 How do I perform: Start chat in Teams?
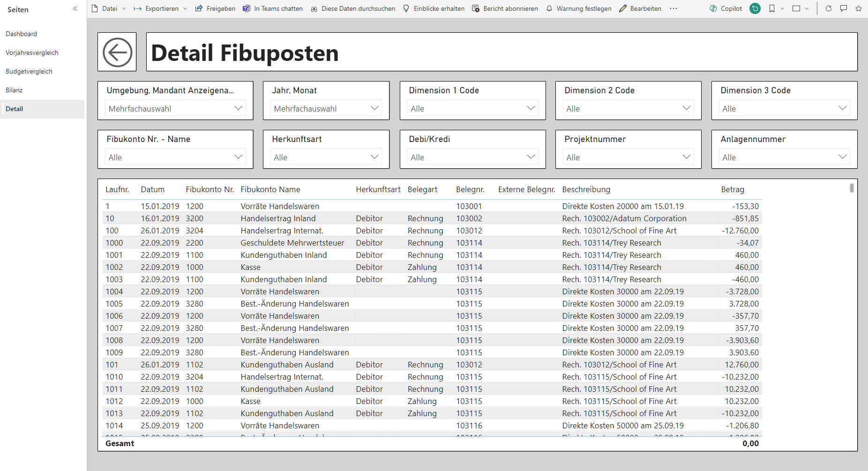click(273, 8)
